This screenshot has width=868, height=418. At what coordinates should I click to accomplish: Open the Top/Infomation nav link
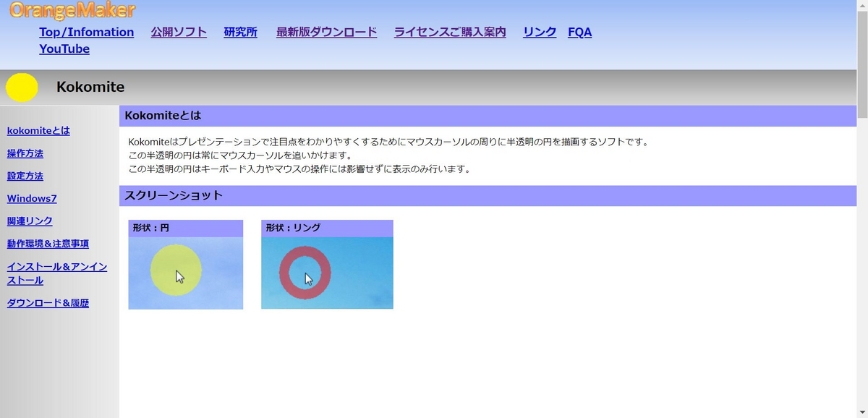86,32
